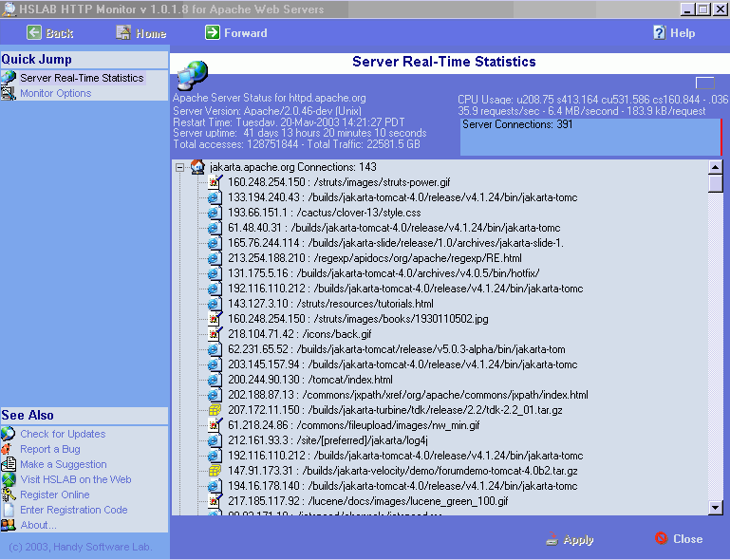Open the Help label

683,33
